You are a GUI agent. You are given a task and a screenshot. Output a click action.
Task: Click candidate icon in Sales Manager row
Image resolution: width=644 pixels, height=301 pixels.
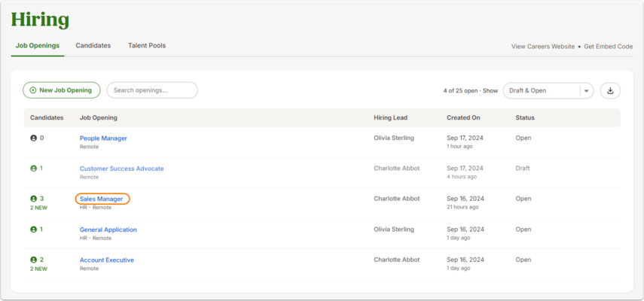click(34, 199)
